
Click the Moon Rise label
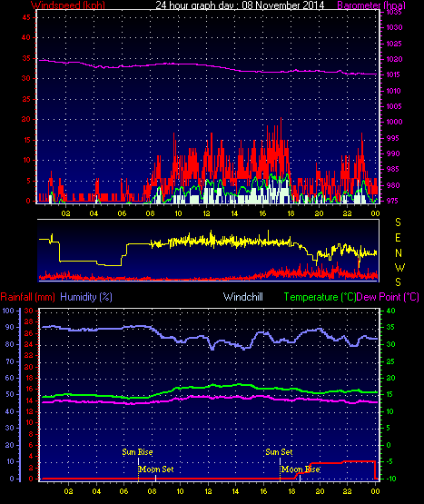(x=301, y=469)
